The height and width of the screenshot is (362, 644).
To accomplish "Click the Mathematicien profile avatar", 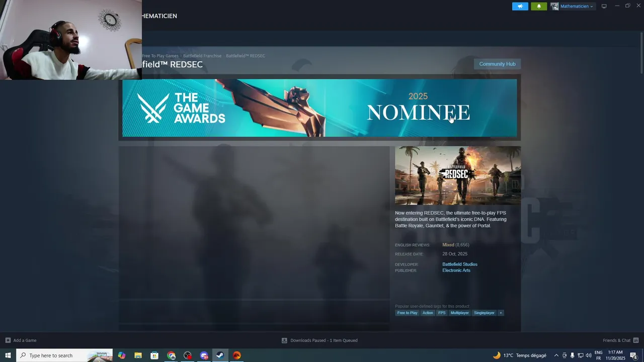I will 554,7.
